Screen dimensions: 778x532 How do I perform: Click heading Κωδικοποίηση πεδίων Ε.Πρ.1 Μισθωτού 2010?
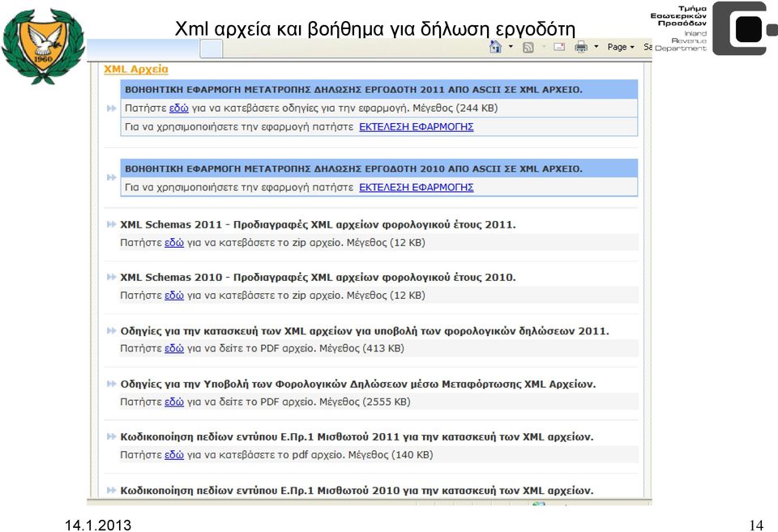coord(357,491)
